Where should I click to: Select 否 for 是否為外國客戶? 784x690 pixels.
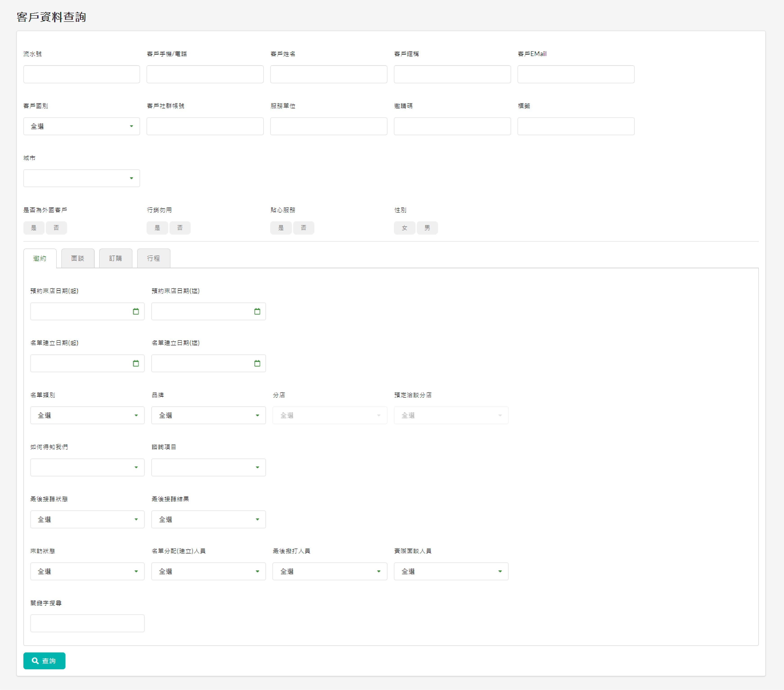56,228
